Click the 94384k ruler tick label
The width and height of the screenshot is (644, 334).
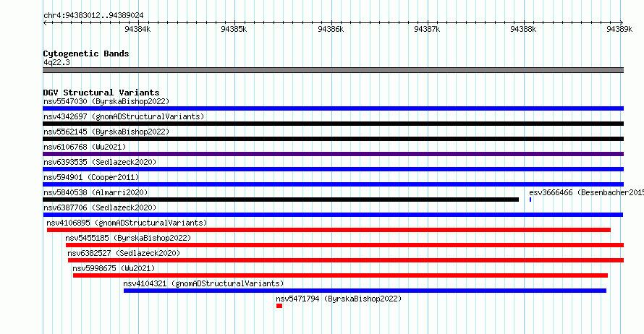[137, 29]
